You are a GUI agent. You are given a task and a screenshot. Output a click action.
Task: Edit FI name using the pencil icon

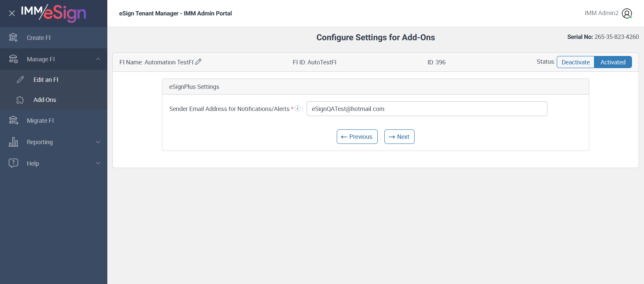pyautogui.click(x=198, y=62)
